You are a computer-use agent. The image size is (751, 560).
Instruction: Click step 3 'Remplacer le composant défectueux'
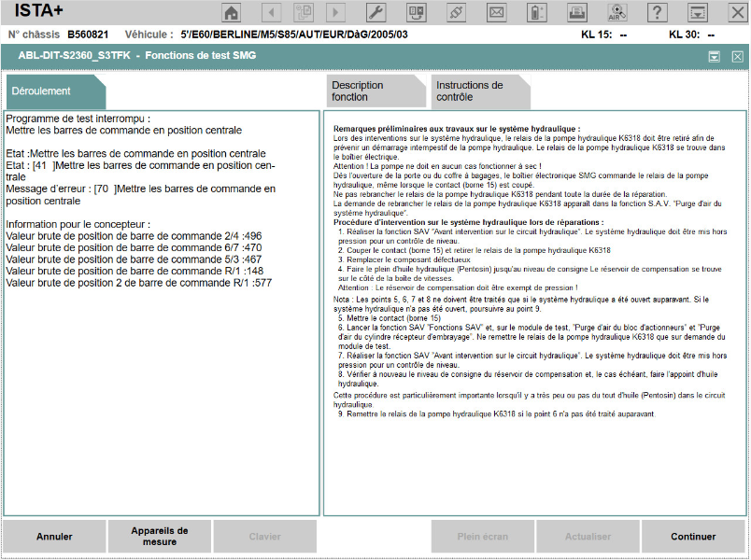404,259
